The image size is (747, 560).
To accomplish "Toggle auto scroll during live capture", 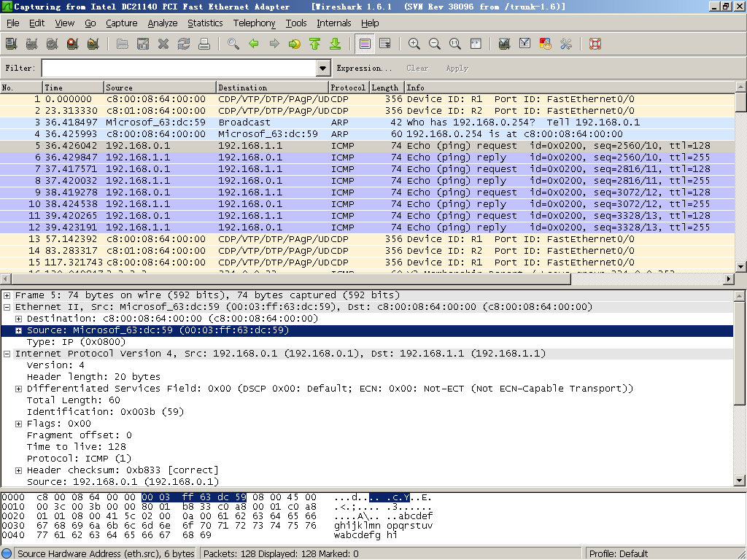I will click(x=385, y=44).
